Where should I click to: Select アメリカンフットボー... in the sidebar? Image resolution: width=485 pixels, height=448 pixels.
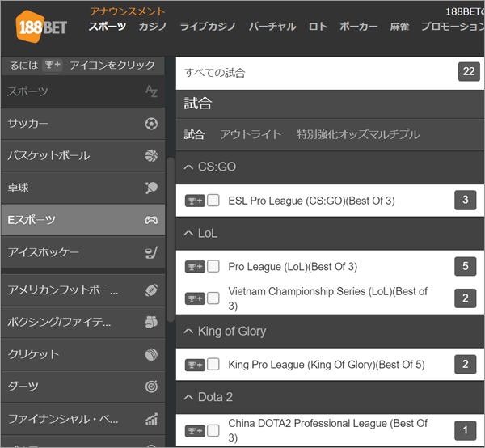click(83, 290)
